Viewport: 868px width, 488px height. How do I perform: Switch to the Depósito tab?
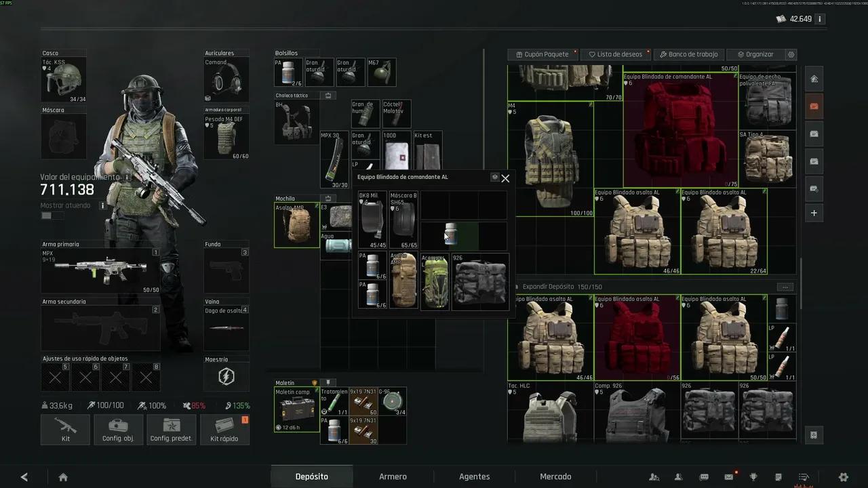pos(312,476)
